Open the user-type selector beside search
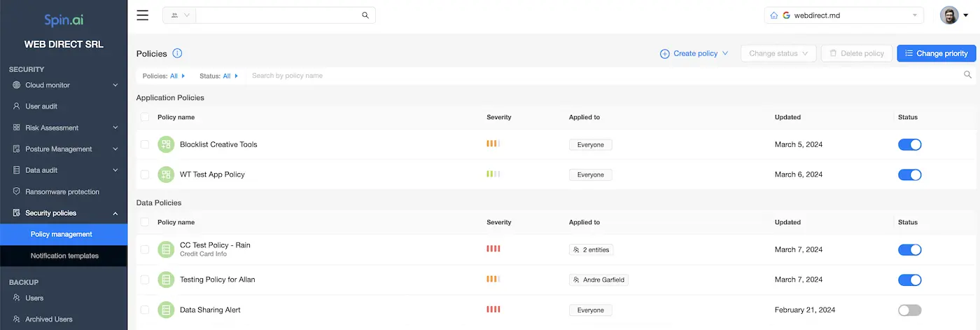980x330 pixels. point(180,15)
